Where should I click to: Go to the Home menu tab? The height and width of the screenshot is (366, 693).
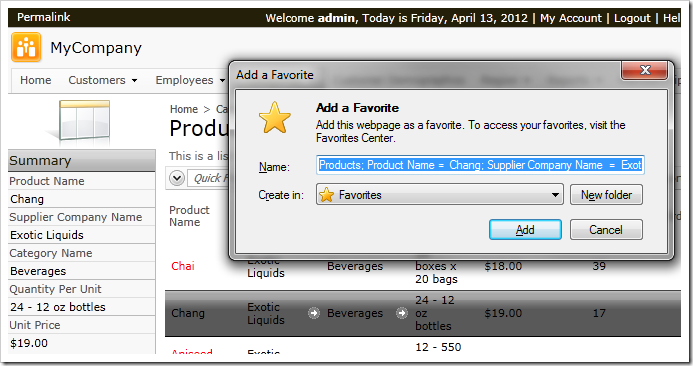35,80
